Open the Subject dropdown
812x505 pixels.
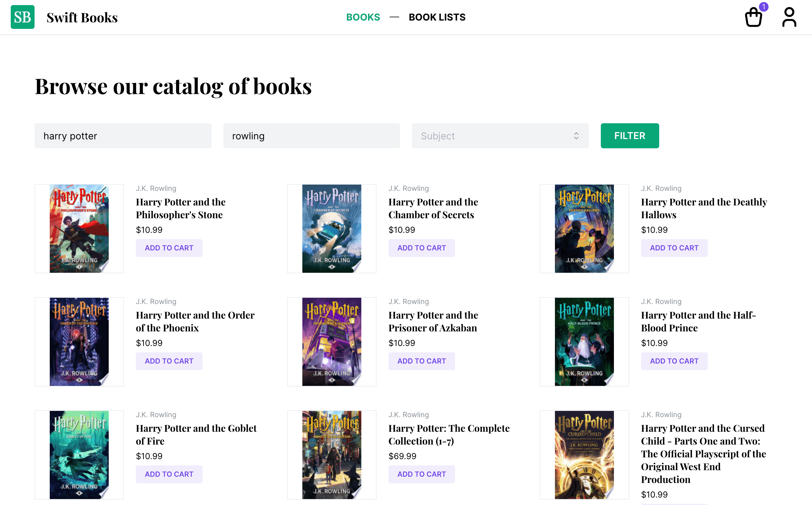[500, 135]
